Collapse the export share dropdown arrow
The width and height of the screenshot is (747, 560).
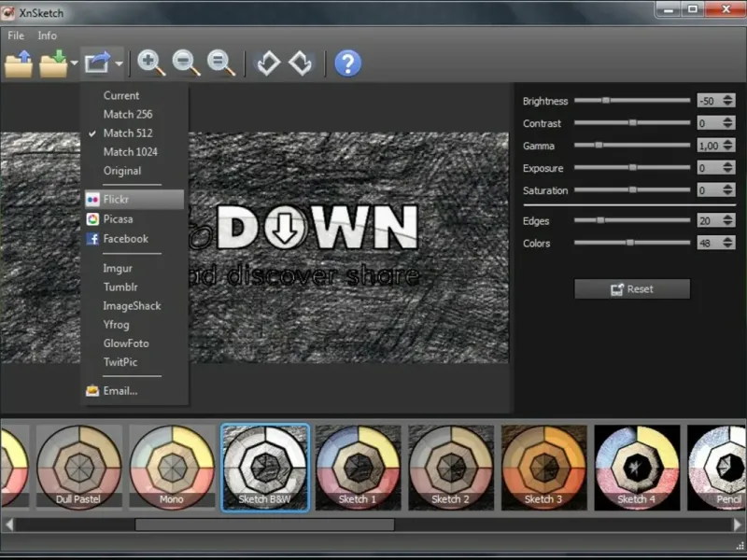(120, 64)
